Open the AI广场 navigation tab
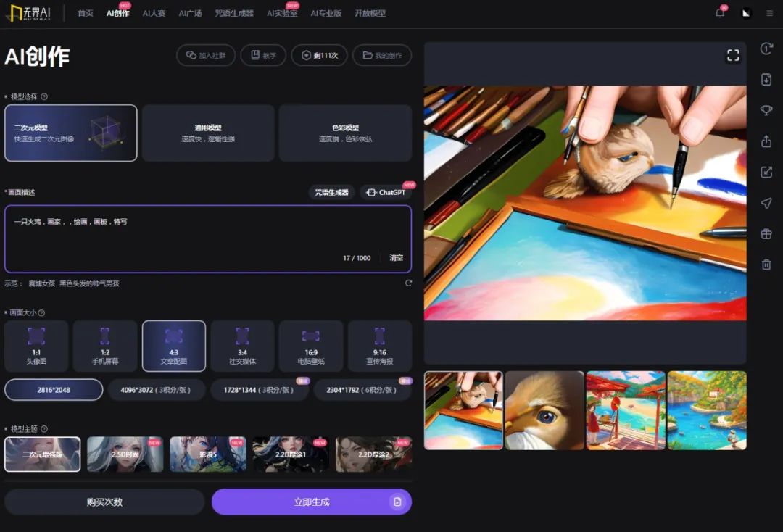This screenshot has height=532, width=783. click(190, 13)
